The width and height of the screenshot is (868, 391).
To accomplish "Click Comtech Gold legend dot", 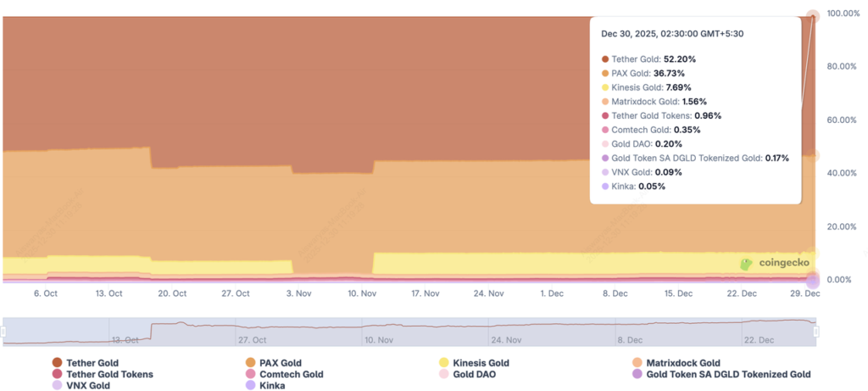I will (251, 374).
